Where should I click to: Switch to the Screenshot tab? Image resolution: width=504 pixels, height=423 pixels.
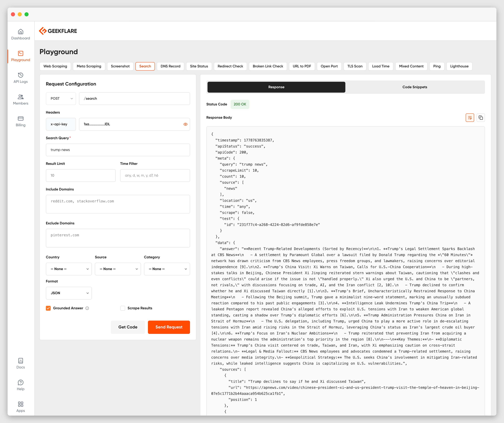(x=120, y=66)
